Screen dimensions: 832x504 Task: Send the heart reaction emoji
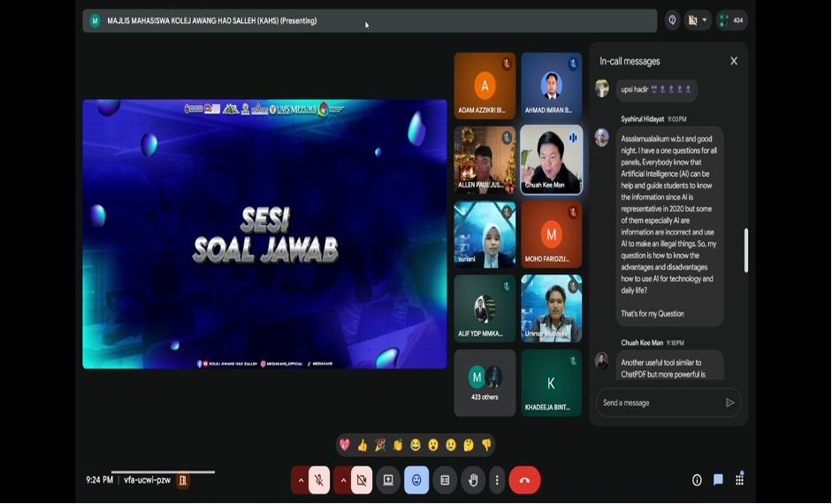coord(345,445)
